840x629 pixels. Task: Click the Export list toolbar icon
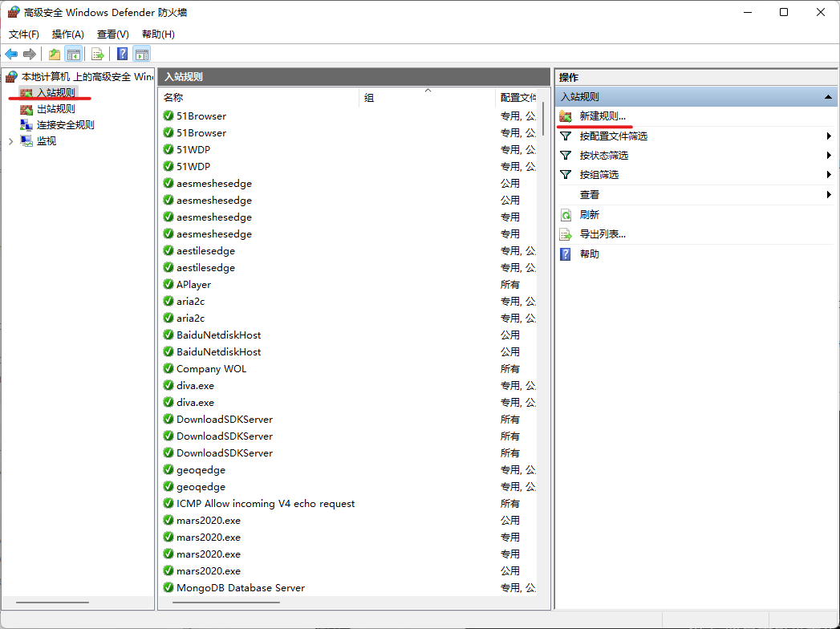point(98,54)
